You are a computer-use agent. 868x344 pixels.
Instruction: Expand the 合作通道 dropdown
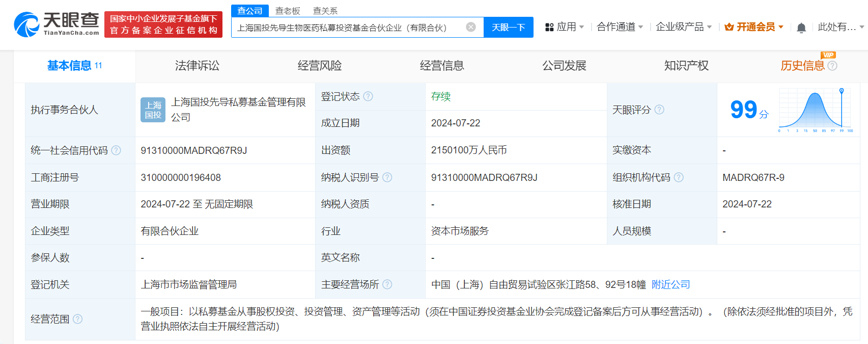pyautogui.click(x=620, y=27)
